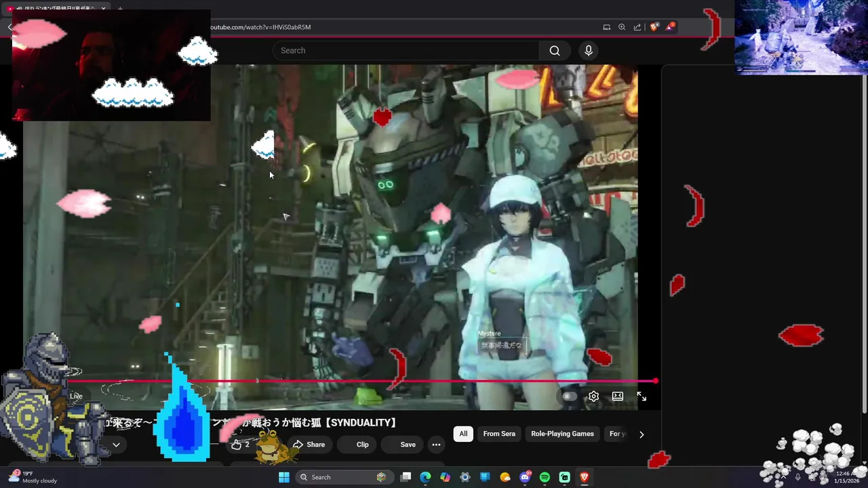Select the All filter chip
Screen dimensions: 868x488
(463, 434)
